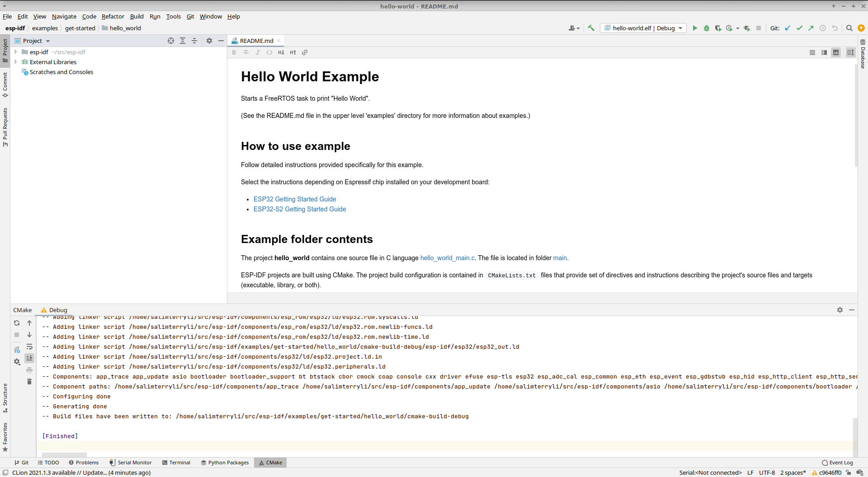Open Event Log from status bar
Screen dimensions: 868x477
(837, 463)
